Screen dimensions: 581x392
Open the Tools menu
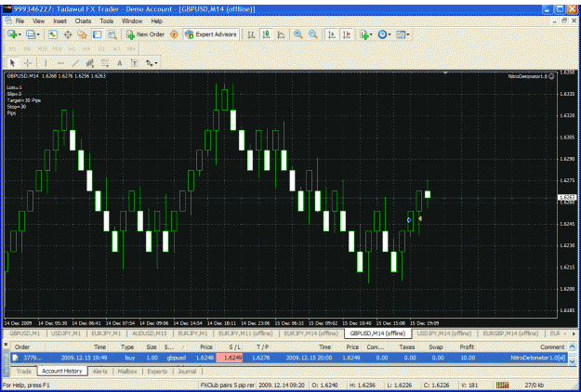coord(107,21)
